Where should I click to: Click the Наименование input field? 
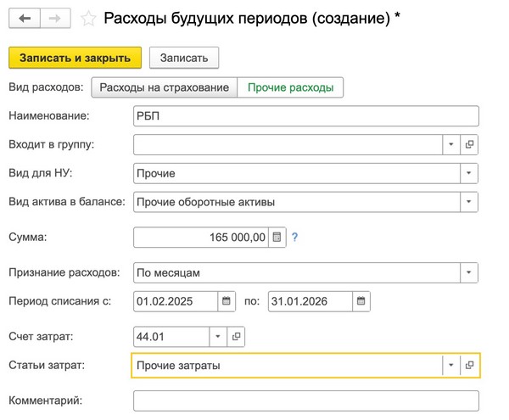coord(305,116)
